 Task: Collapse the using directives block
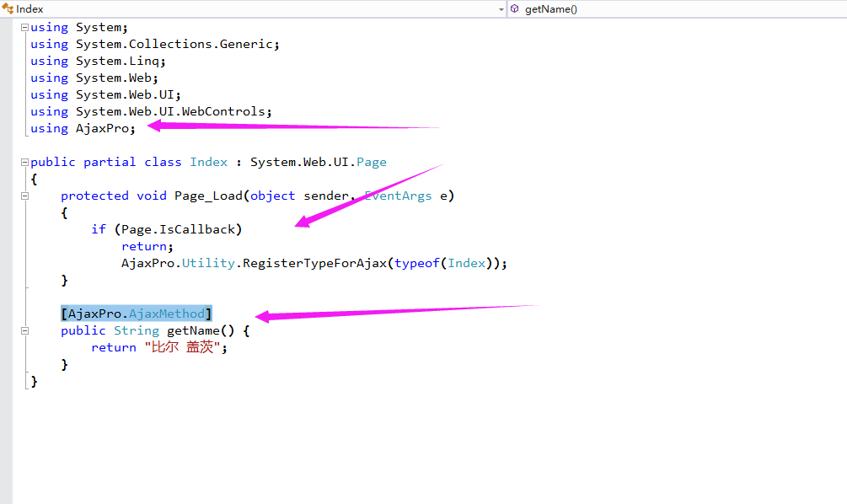[x=24, y=27]
